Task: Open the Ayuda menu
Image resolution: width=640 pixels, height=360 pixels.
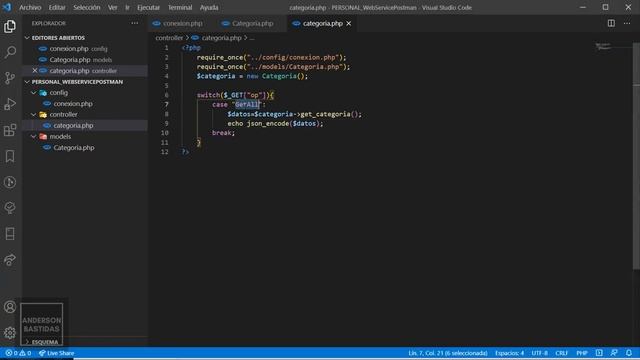Action: tap(209, 7)
